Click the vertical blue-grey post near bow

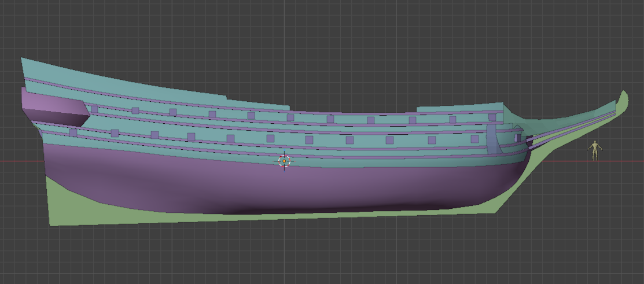[x=492, y=139]
